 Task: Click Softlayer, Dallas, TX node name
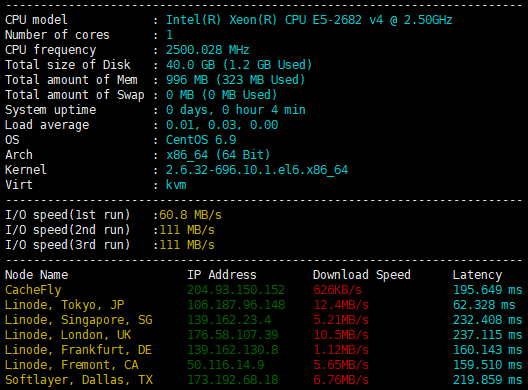pos(79,380)
